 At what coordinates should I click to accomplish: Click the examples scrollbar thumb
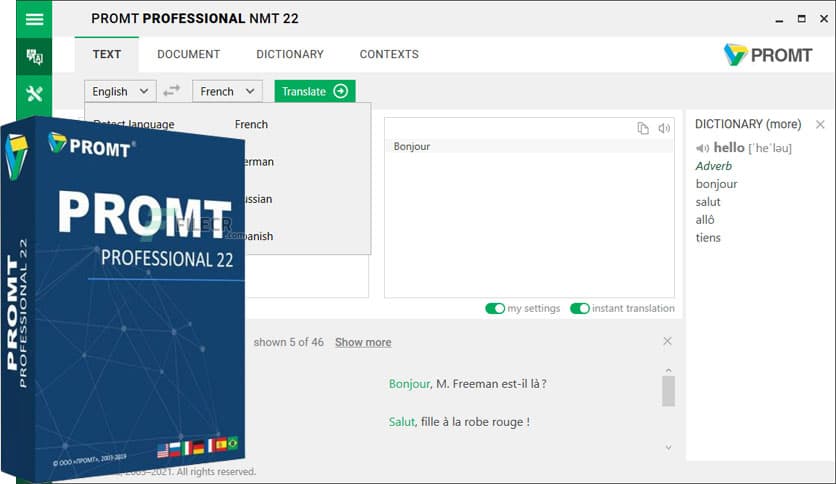(669, 391)
